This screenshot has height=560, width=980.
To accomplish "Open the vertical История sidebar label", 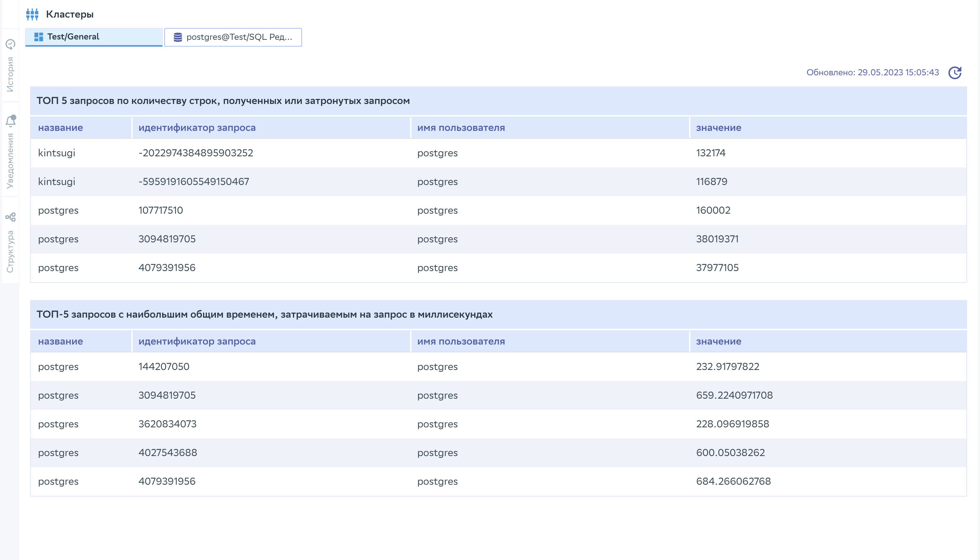I will tap(10, 74).
